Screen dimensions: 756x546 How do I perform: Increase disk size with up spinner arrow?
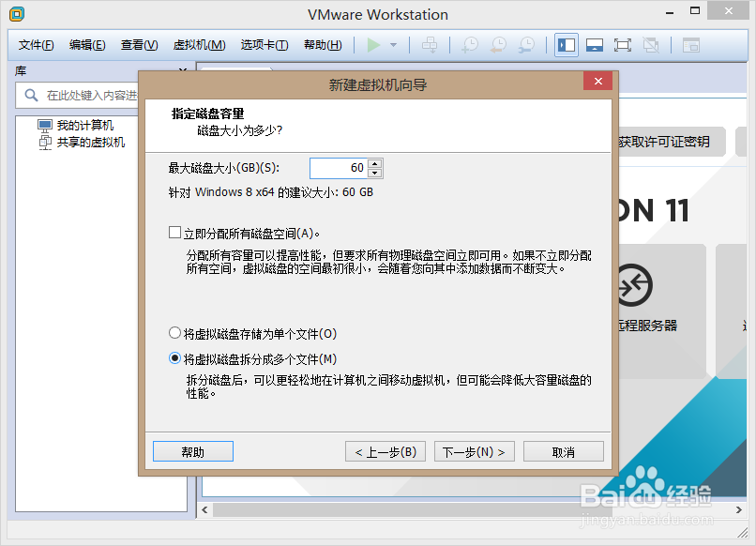(x=375, y=163)
